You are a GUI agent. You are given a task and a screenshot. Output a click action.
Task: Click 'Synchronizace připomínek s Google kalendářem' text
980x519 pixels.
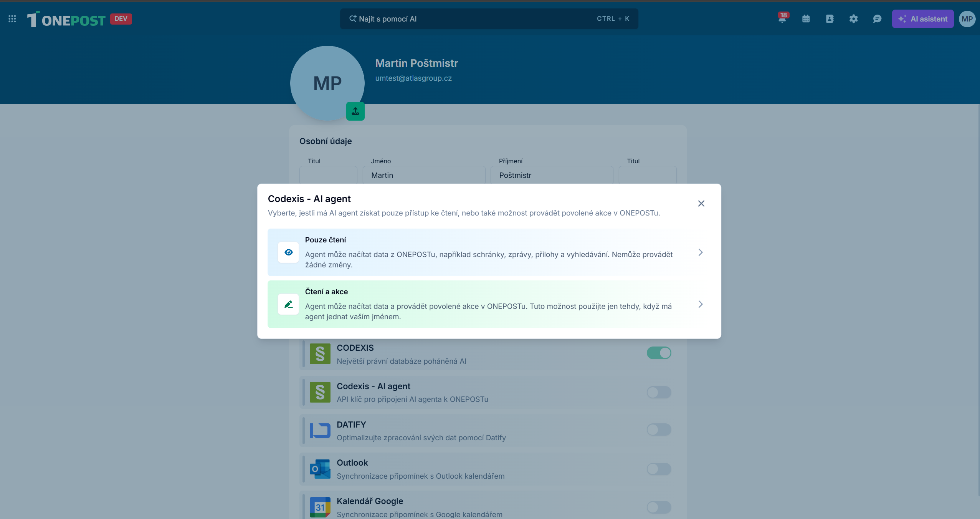pyautogui.click(x=420, y=515)
